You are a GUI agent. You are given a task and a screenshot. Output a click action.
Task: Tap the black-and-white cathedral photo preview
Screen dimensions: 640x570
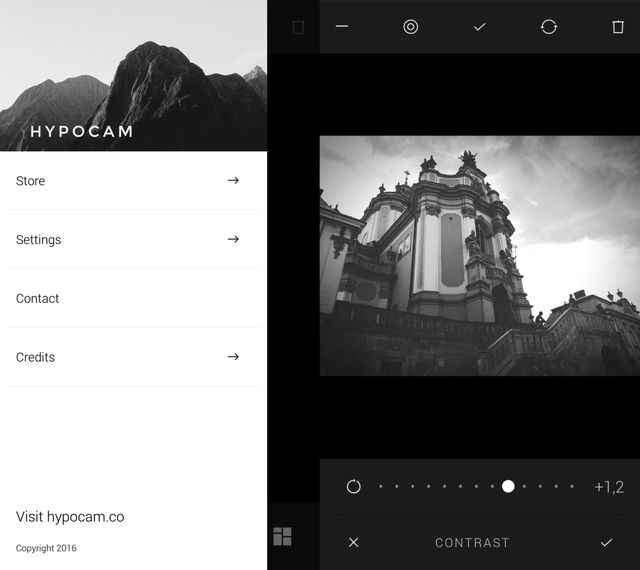[479, 256]
